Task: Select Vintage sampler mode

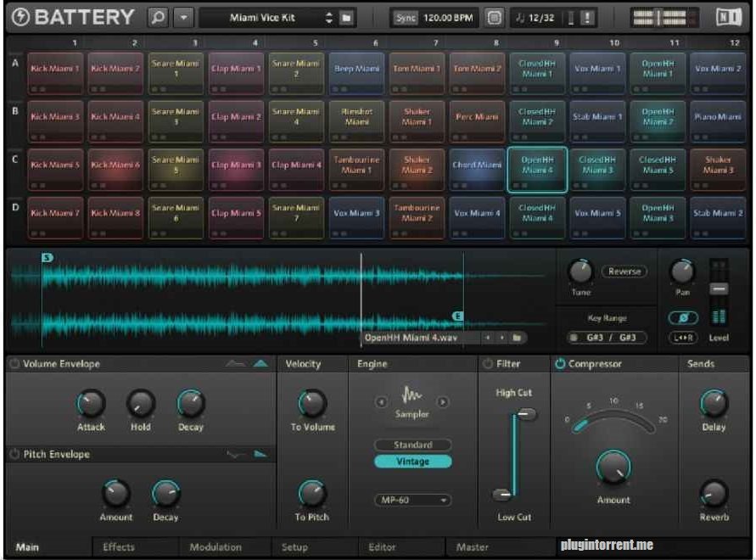Action: [x=412, y=462]
